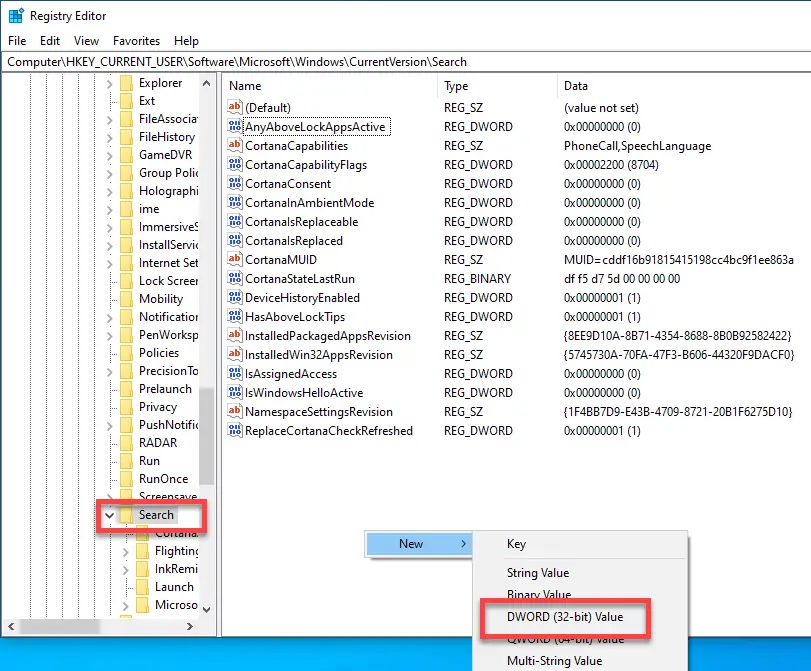Expand the Explorer key node
Image resolution: width=811 pixels, height=671 pixels.
(x=110, y=83)
